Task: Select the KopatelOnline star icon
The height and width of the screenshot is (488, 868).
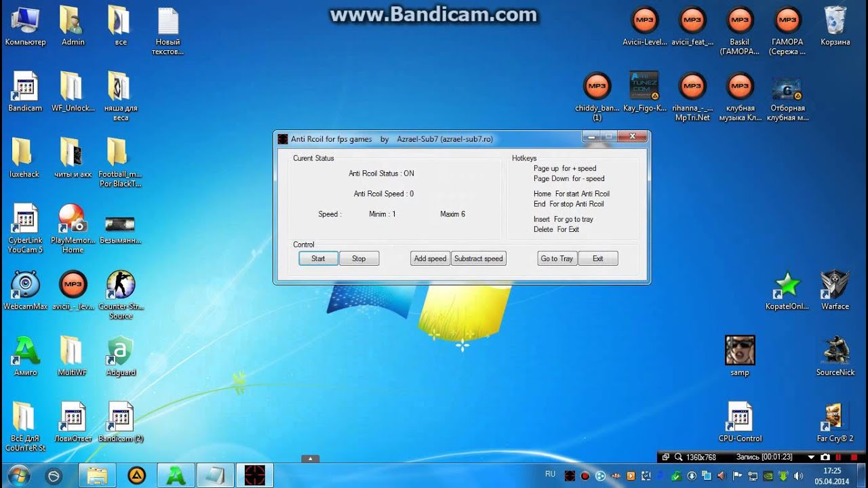Action: (x=787, y=291)
